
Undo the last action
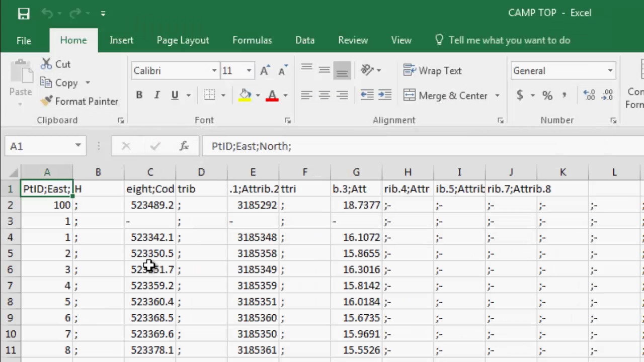(47, 14)
